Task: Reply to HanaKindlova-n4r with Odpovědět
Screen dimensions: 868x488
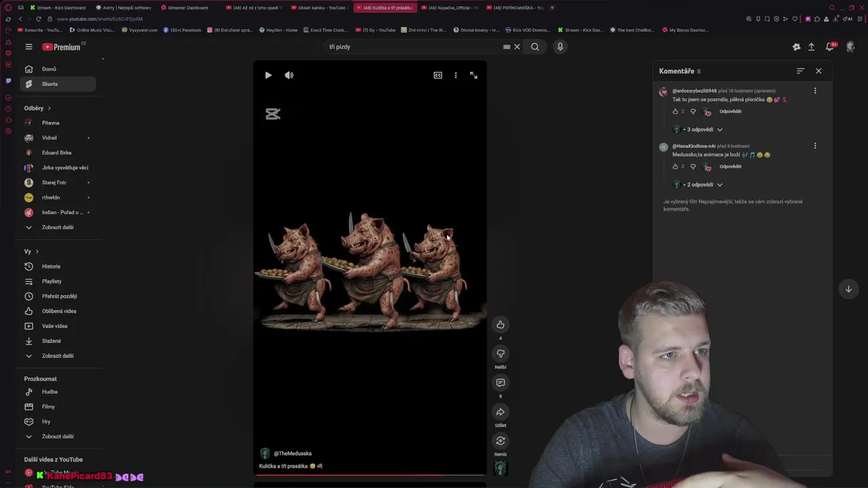Action: point(730,166)
